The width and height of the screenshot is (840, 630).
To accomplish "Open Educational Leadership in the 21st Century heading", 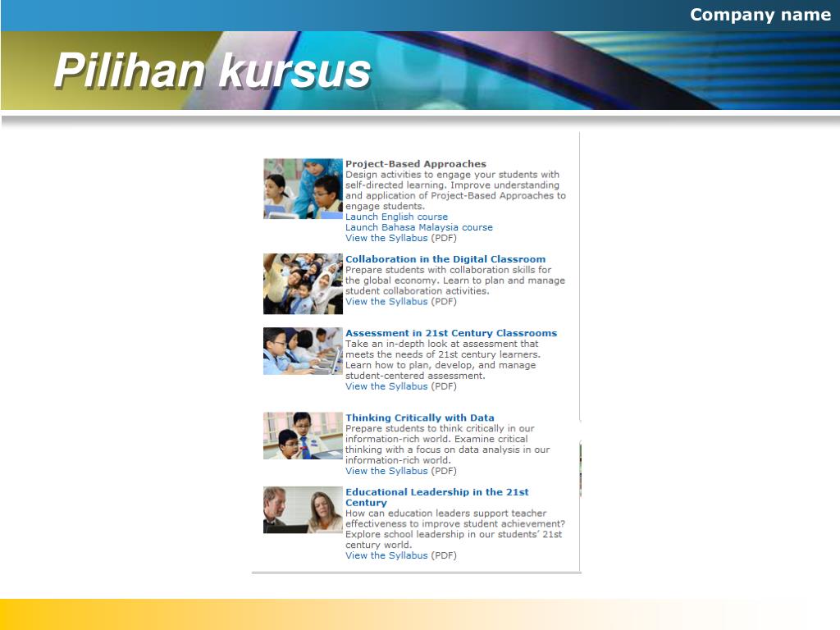I will pyautogui.click(x=436, y=497).
